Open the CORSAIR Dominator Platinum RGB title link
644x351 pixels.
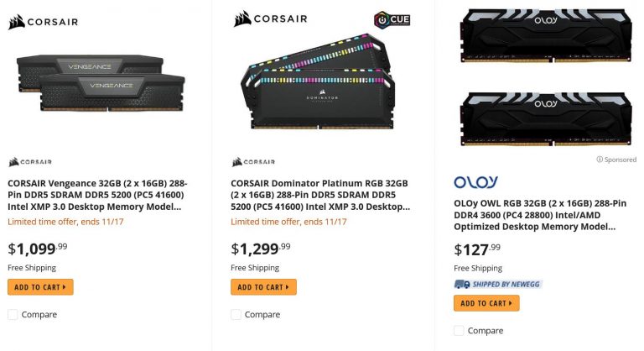[x=320, y=194]
